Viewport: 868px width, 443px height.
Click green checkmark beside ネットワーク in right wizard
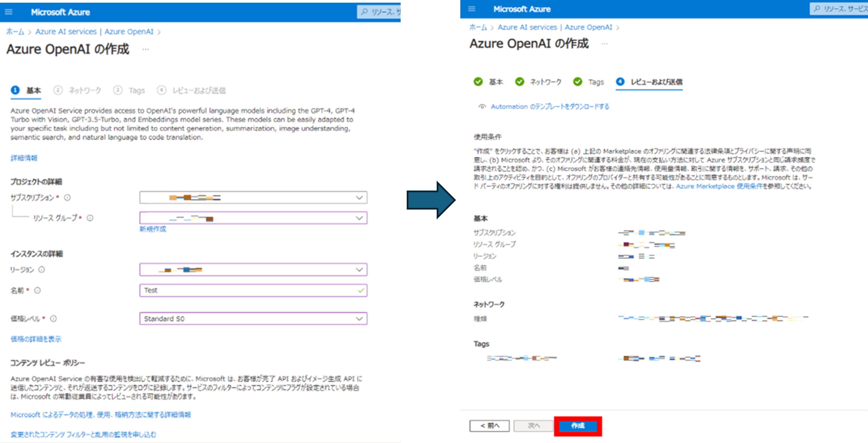[x=519, y=82]
